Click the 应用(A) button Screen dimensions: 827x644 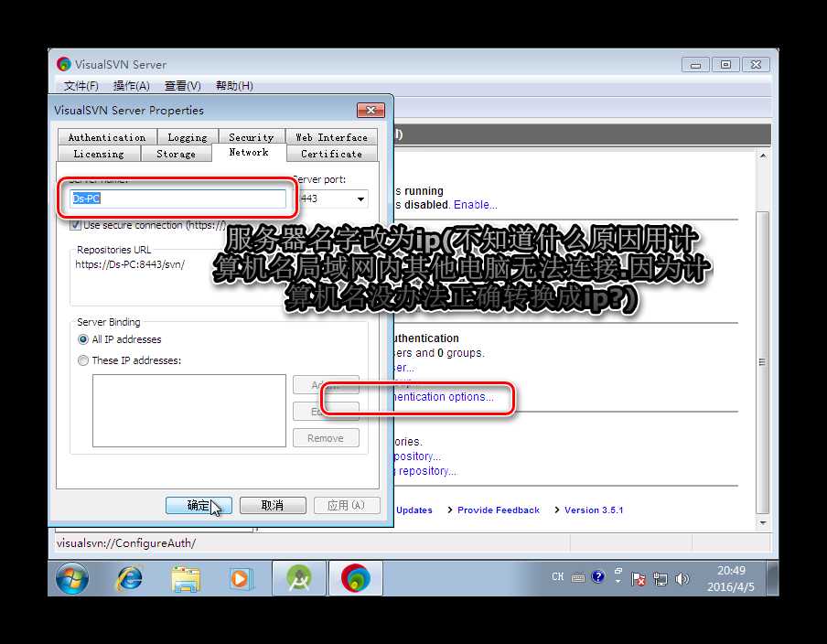[347, 505]
